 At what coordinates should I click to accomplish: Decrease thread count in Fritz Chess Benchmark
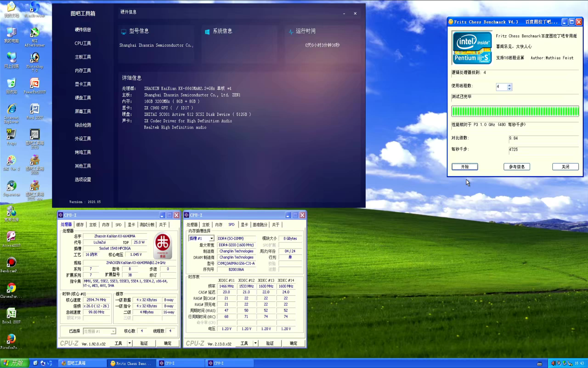[510, 89]
